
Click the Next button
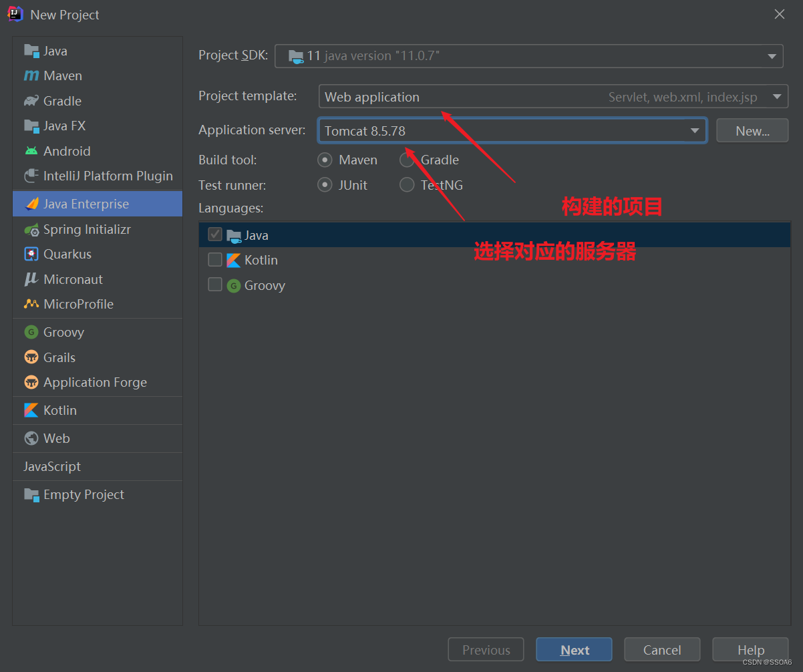[574, 650]
